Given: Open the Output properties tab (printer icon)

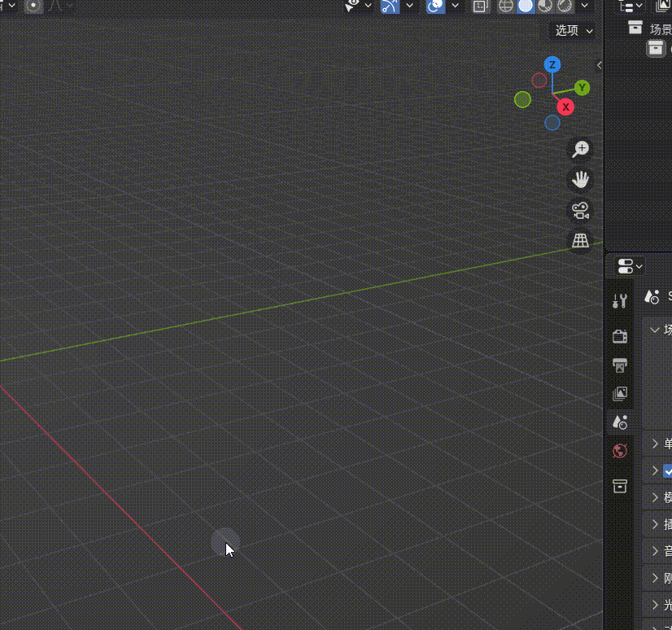Looking at the screenshot, I should point(620,365).
